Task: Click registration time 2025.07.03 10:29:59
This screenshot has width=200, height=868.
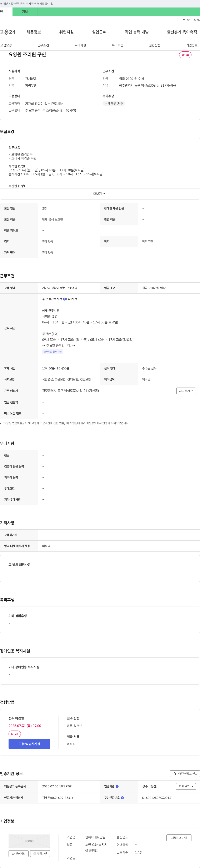Action: coord(57,786)
